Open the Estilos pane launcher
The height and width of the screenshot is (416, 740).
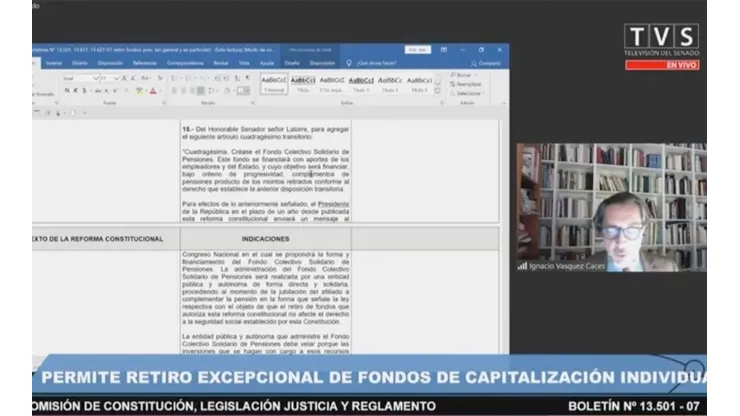442,102
